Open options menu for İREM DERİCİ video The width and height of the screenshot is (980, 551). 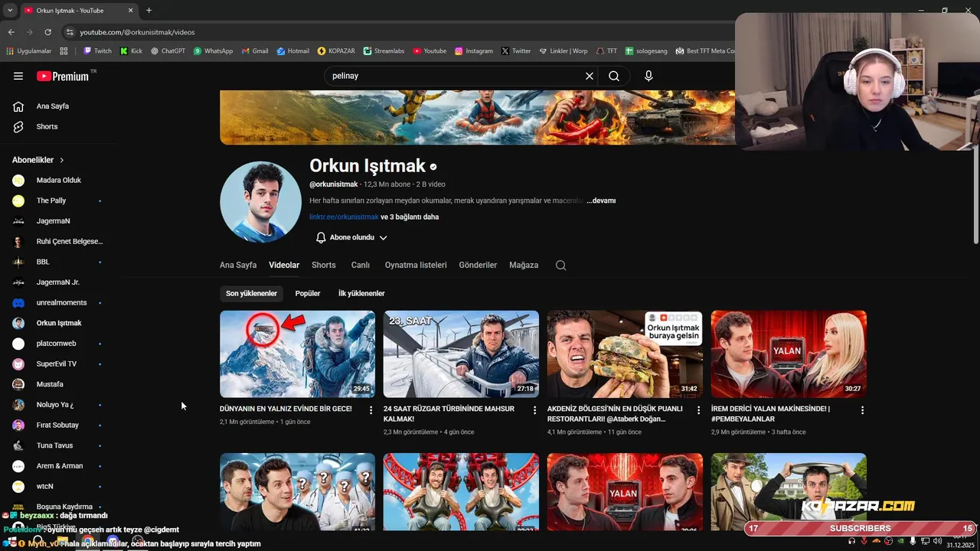coord(862,410)
